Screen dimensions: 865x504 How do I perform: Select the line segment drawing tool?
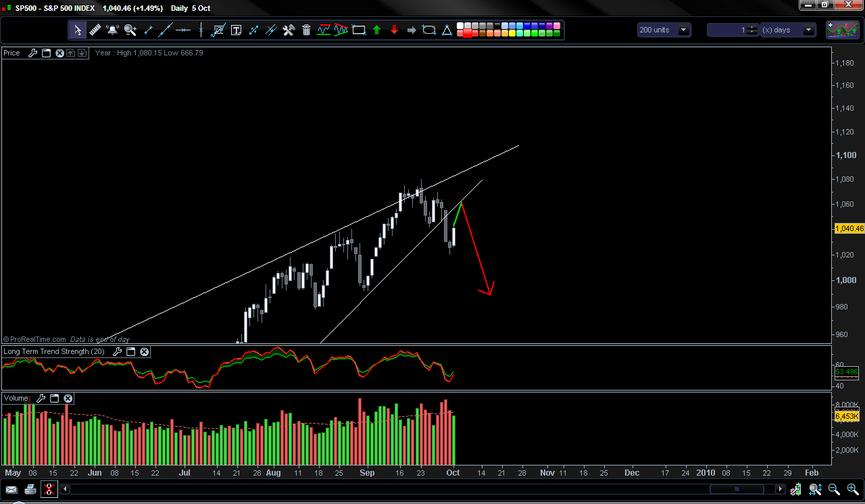[x=149, y=30]
